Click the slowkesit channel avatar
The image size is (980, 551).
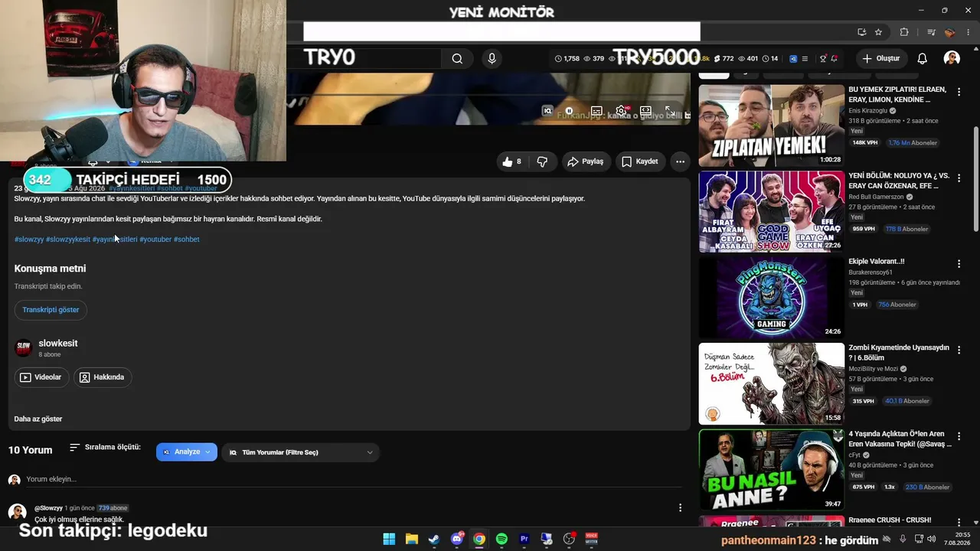(24, 348)
